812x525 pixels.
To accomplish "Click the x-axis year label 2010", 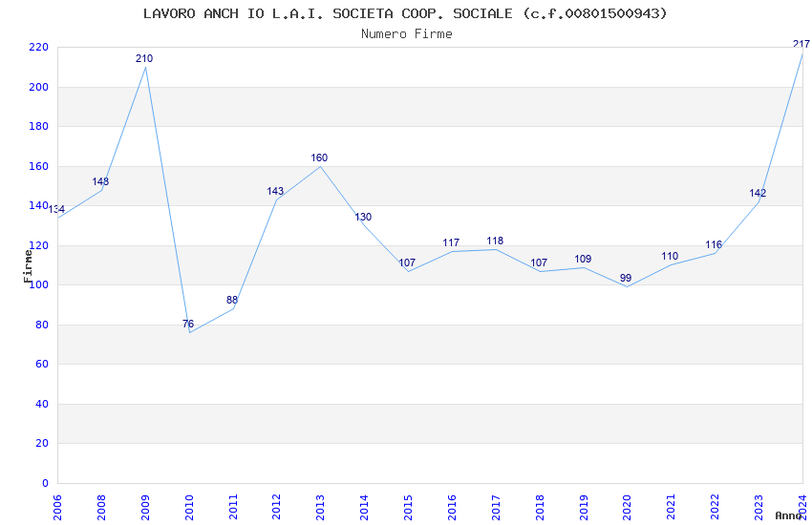I will coord(188,507).
